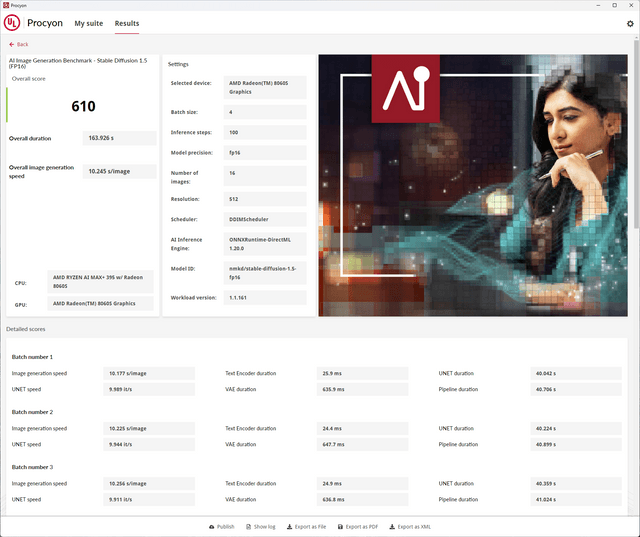Click the Resolution value 512
This screenshot has width=640, height=537.
click(x=265, y=199)
